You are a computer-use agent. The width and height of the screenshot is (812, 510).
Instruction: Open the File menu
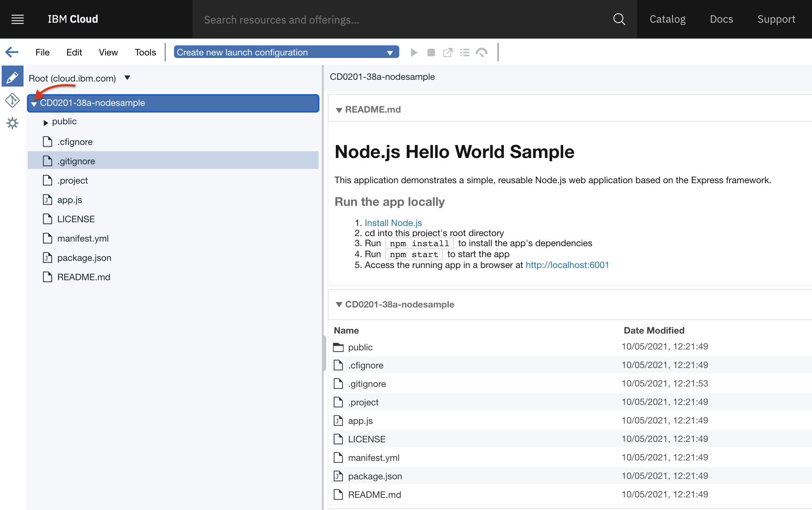tap(42, 53)
